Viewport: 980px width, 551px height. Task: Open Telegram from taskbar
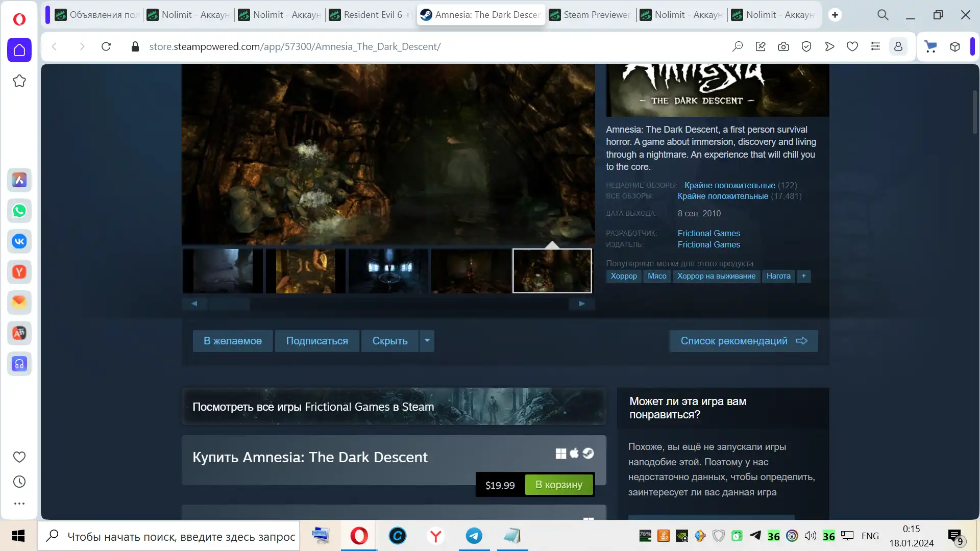click(x=474, y=536)
